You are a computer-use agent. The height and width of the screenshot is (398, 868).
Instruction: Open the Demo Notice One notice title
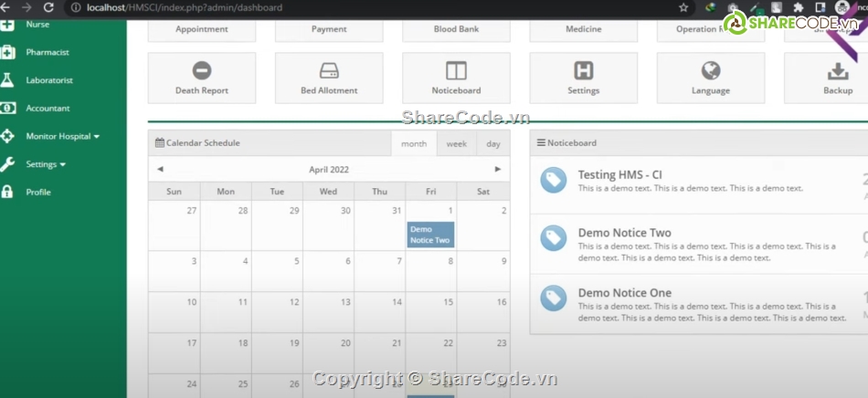point(624,292)
